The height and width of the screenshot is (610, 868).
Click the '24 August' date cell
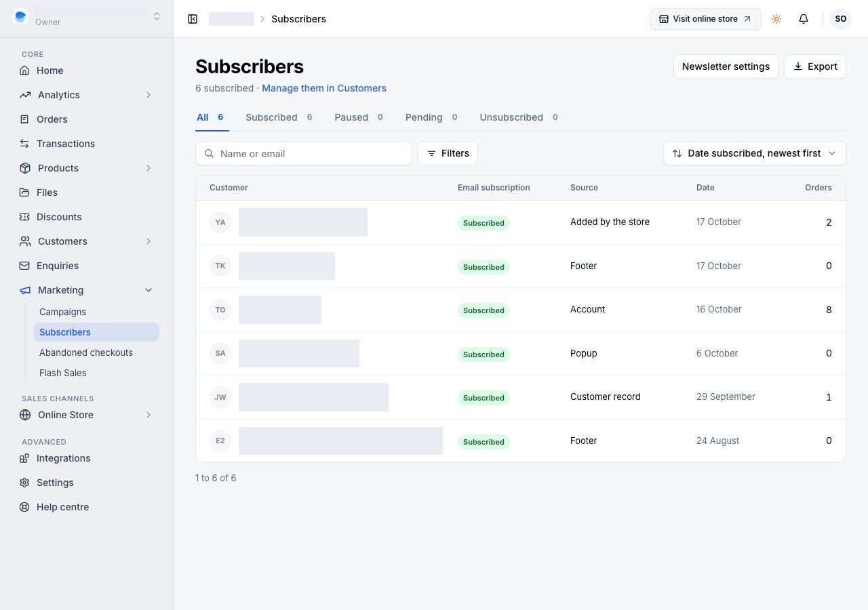[x=717, y=441]
